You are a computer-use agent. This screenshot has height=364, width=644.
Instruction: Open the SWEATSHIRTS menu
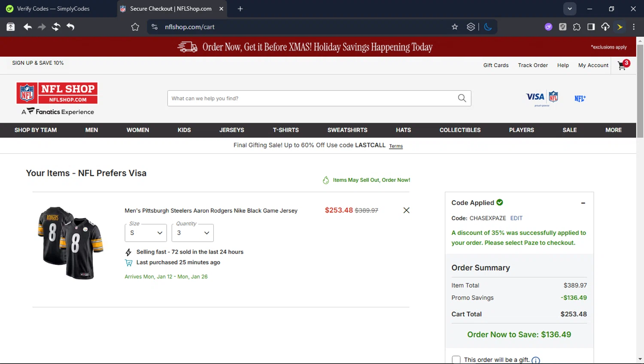(x=347, y=130)
